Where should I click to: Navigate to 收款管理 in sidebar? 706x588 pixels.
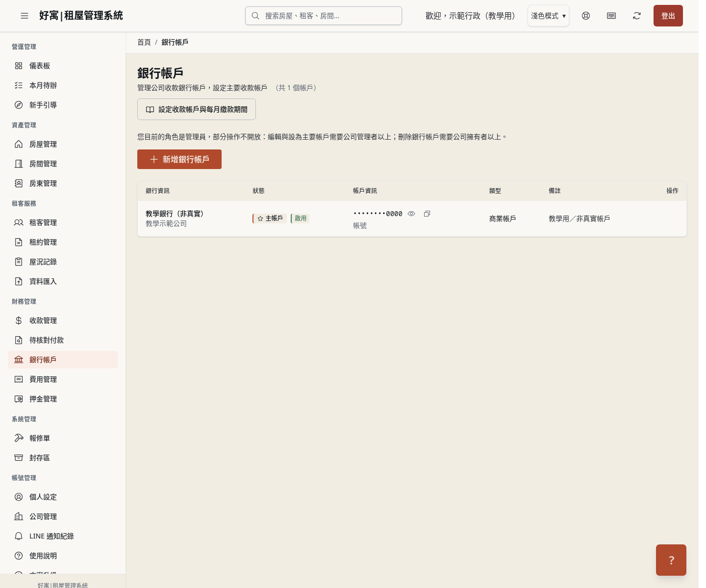point(63,320)
